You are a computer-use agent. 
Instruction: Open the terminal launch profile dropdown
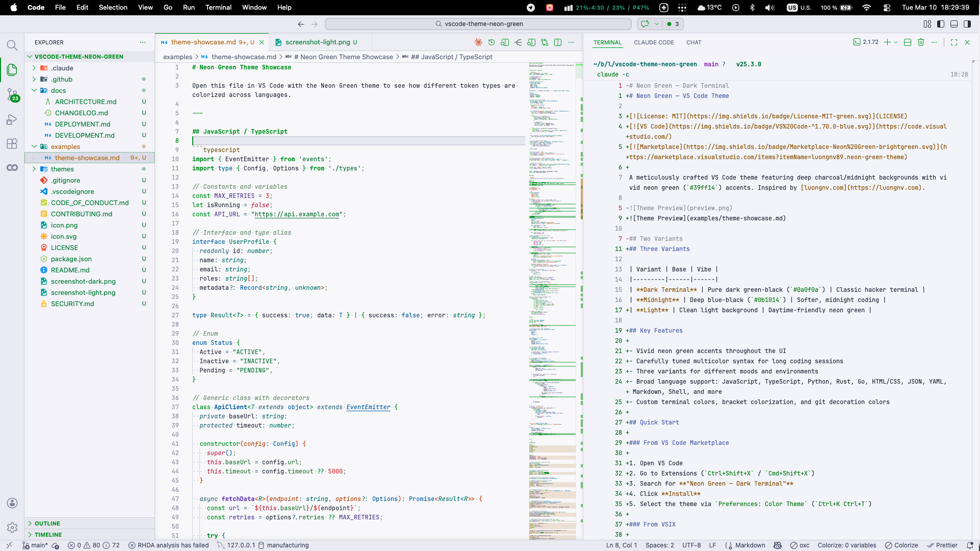pyautogui.click(x=895, y=42)
